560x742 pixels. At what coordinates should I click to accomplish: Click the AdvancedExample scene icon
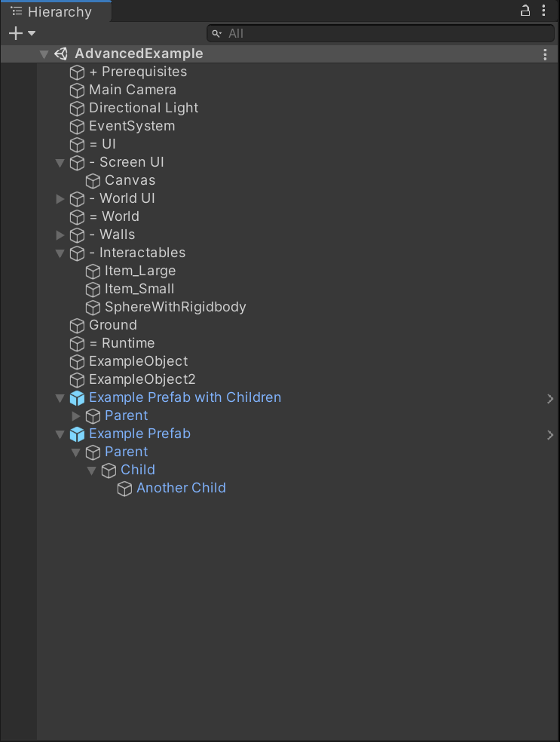(61, 54)
